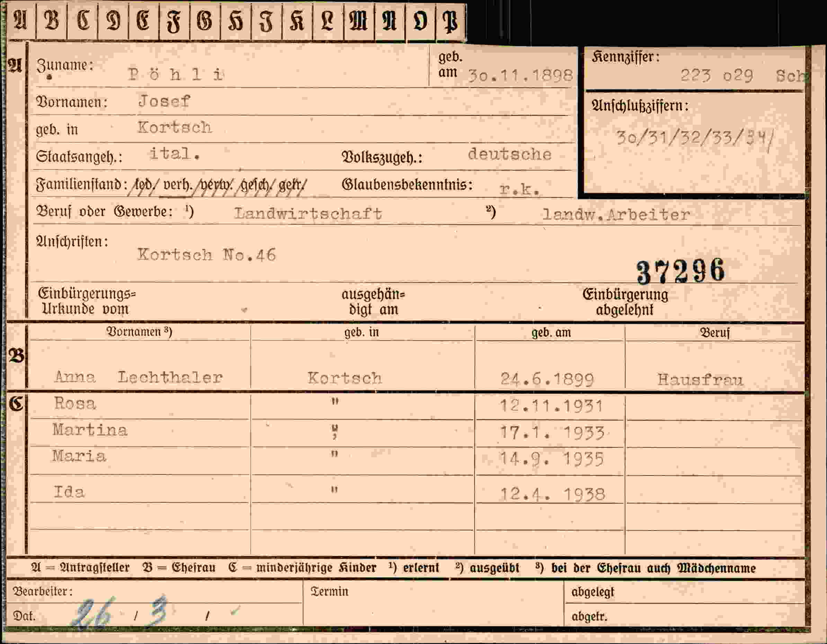The width and height of the screenshot is (827, 644).
Task: Click learned trade 'Landwirtschaft'
Action: tap(308, 214)
